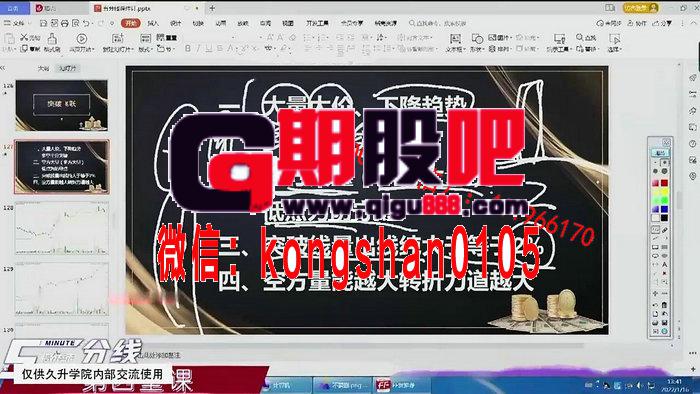Start slideshow with the play icon
The height and width of the screenshot is (394, 700).
81,39
